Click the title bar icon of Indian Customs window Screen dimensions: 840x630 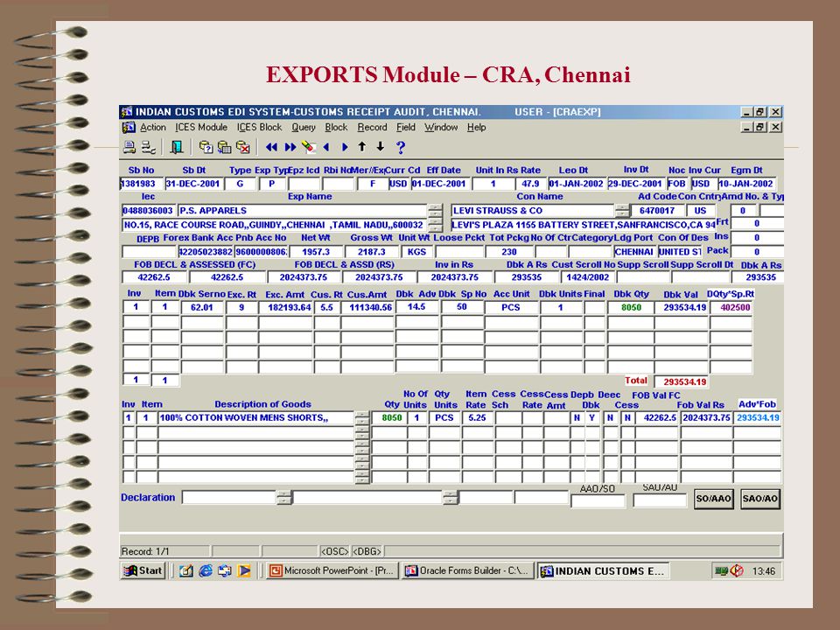127,112
